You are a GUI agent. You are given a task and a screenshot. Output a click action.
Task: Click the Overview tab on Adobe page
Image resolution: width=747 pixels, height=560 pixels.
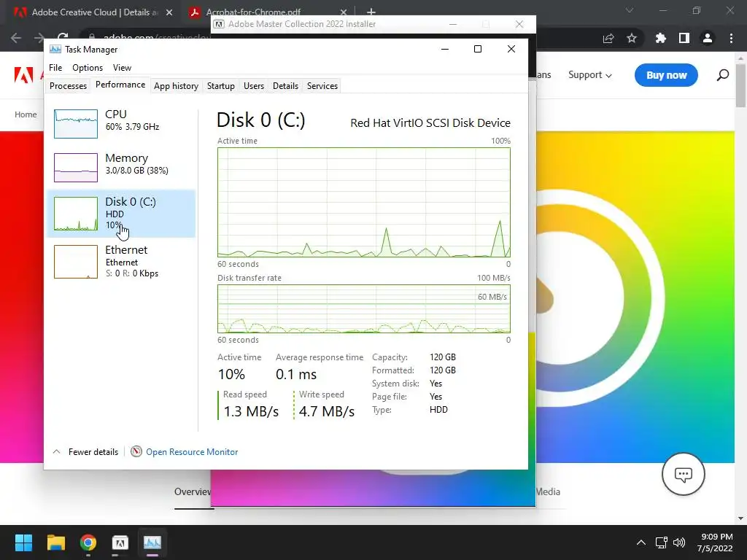pos(193,492)
